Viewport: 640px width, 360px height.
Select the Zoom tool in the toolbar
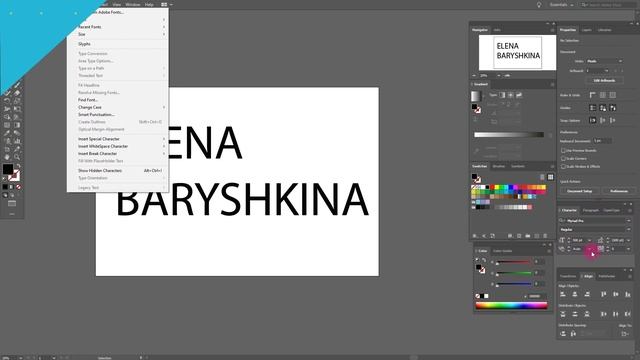point(17,157)
